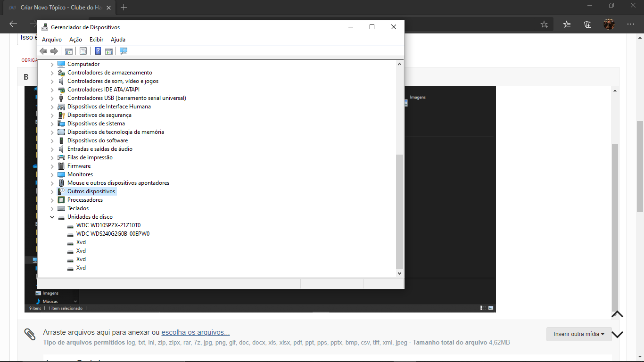Open the browser three-dots settings menu

click(x=631, y=25)
